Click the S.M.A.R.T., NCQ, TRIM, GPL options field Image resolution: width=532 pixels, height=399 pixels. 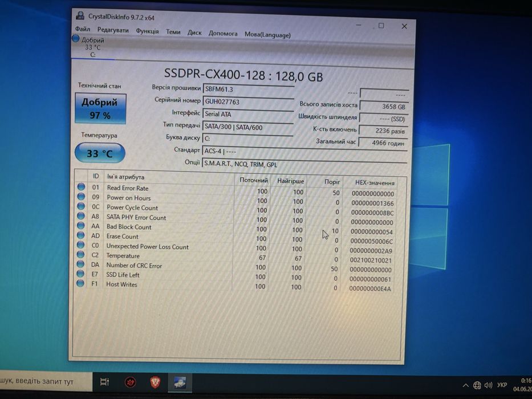click(x=304, y=164)
